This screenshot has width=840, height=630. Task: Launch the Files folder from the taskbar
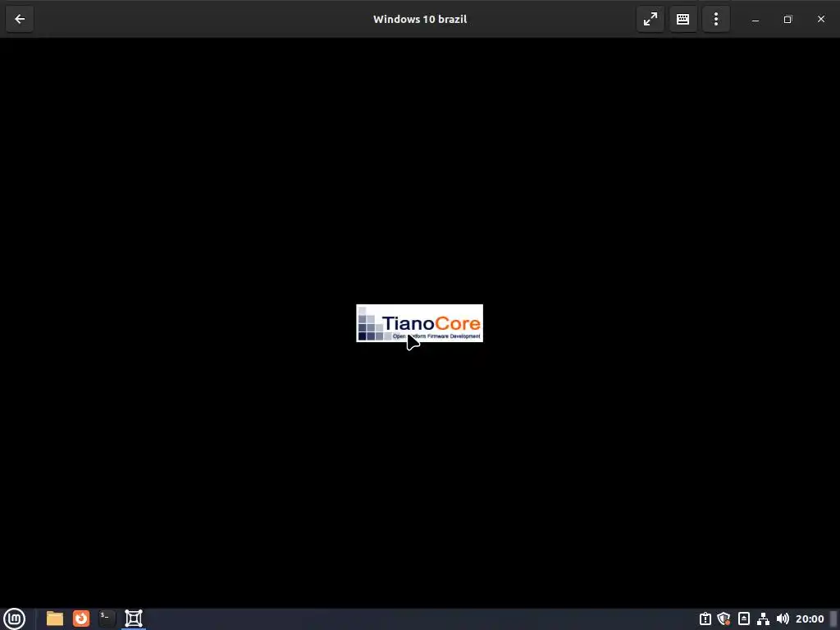tap(55, 619)
